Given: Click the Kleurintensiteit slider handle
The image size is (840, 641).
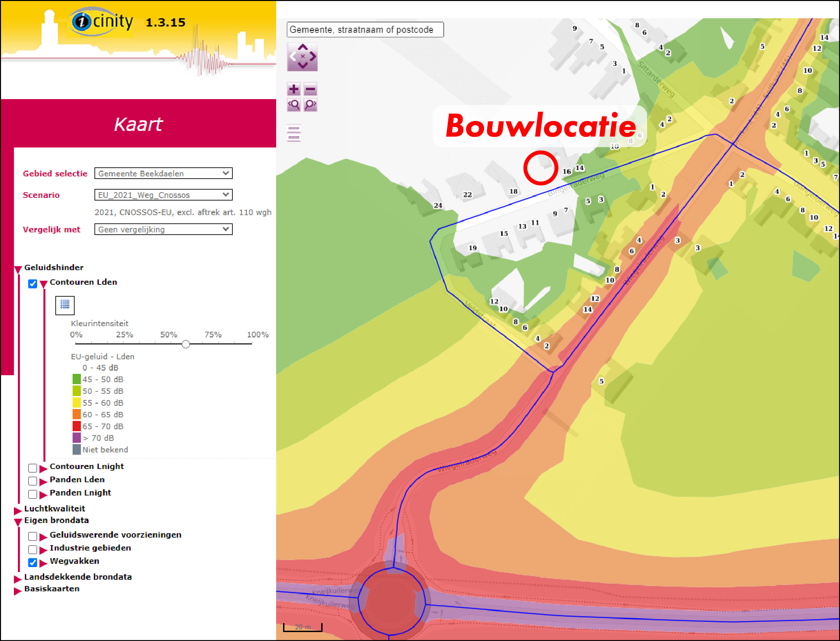Looking at the screenshot, I should [186, 344].
